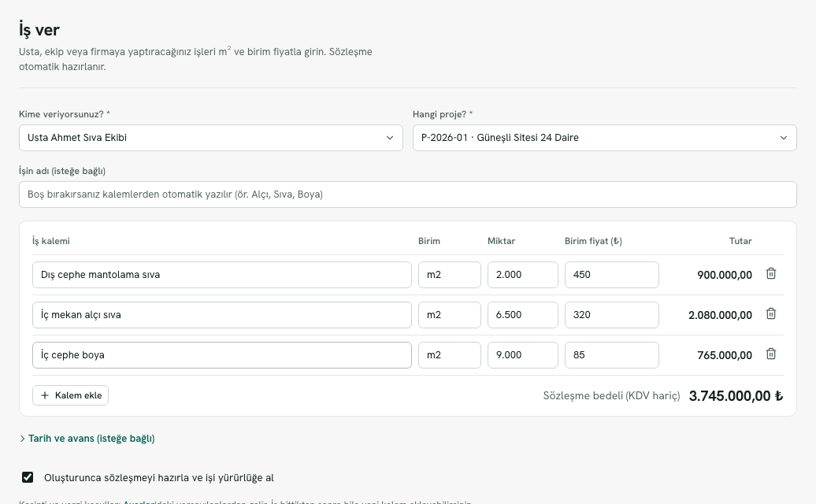
Task: Edit the unit price field showing 85
Action: pyautogui.click(x=612, y=354)
